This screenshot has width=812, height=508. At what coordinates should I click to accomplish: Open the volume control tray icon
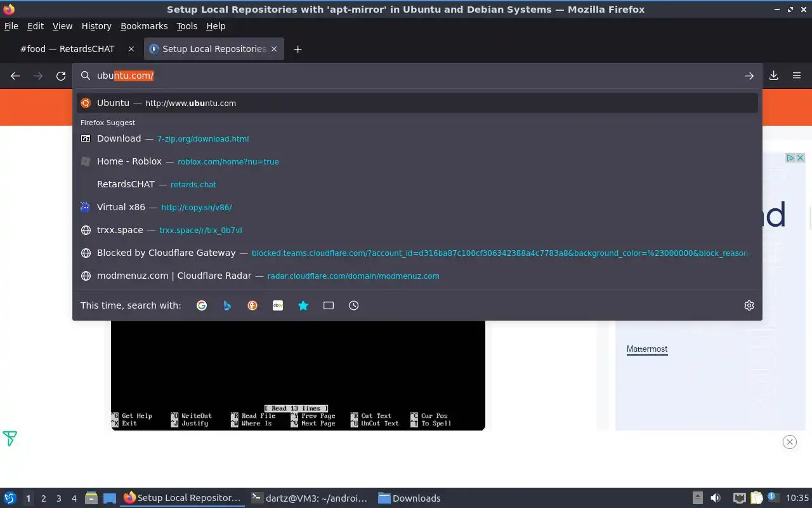716,498
